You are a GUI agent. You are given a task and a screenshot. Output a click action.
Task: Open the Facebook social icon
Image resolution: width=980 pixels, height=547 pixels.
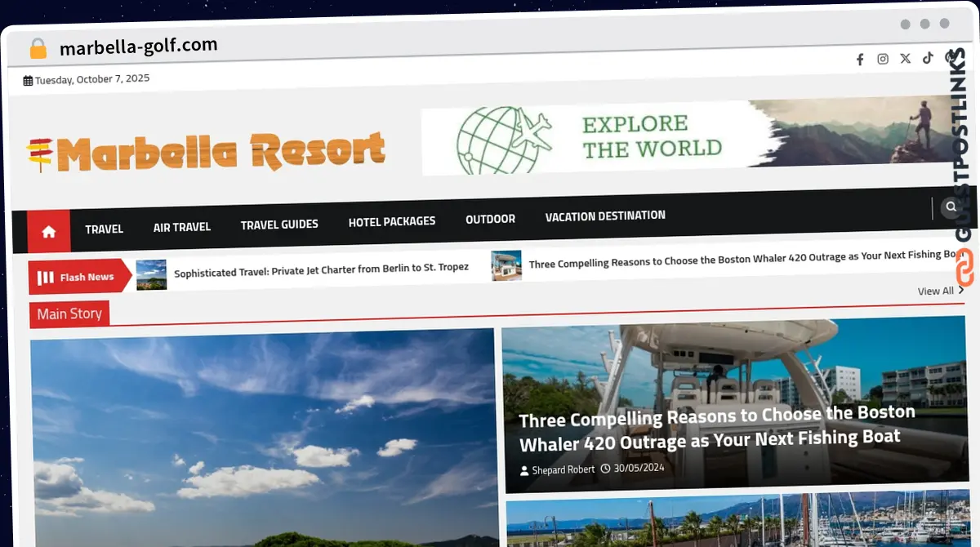860,60
